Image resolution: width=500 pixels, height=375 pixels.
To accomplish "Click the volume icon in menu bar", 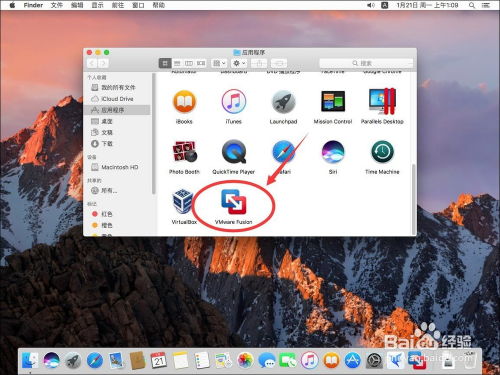I will (x=371, y=5).
